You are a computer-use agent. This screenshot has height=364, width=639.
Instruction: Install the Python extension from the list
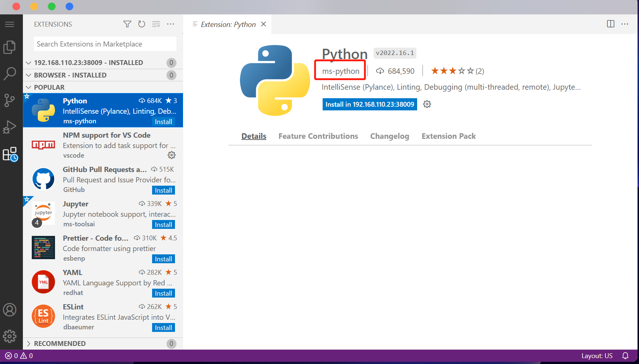[164, 122]
